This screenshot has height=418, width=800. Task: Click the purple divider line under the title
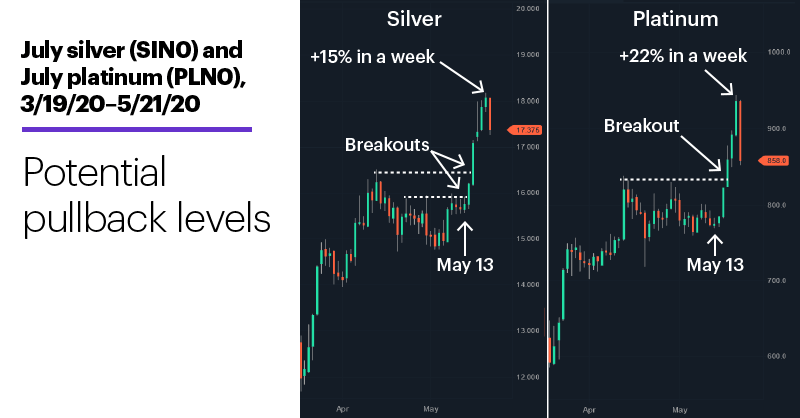pyautogui.click(x=137, y=130)
